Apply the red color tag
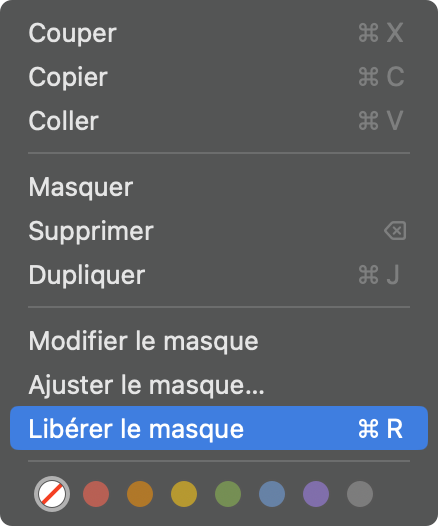 [96, 494]
